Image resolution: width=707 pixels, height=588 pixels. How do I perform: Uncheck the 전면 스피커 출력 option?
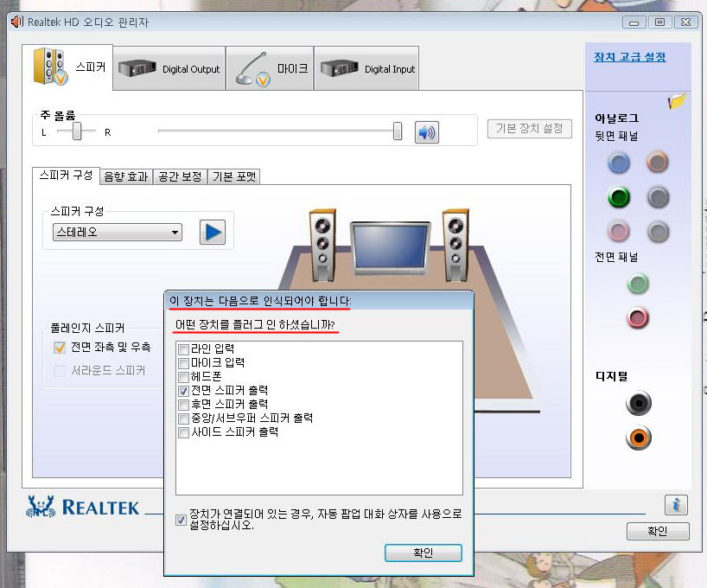(x=183, y=391)
